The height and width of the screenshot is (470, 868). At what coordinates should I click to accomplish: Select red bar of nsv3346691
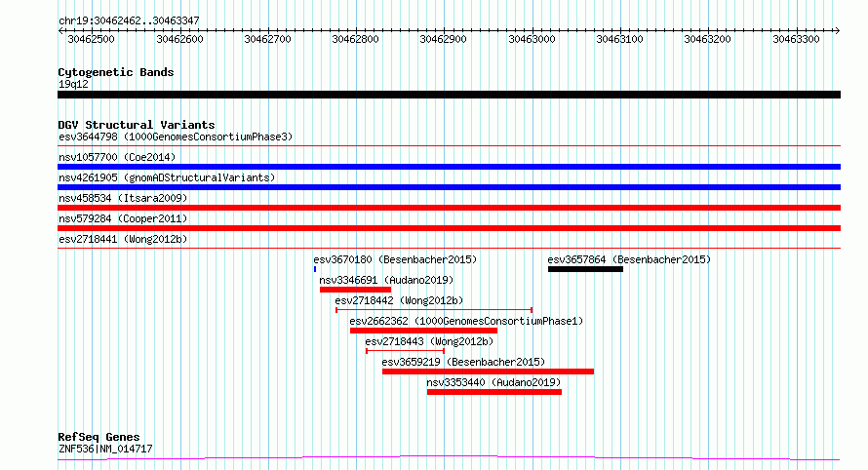click(x=355, y=290)
